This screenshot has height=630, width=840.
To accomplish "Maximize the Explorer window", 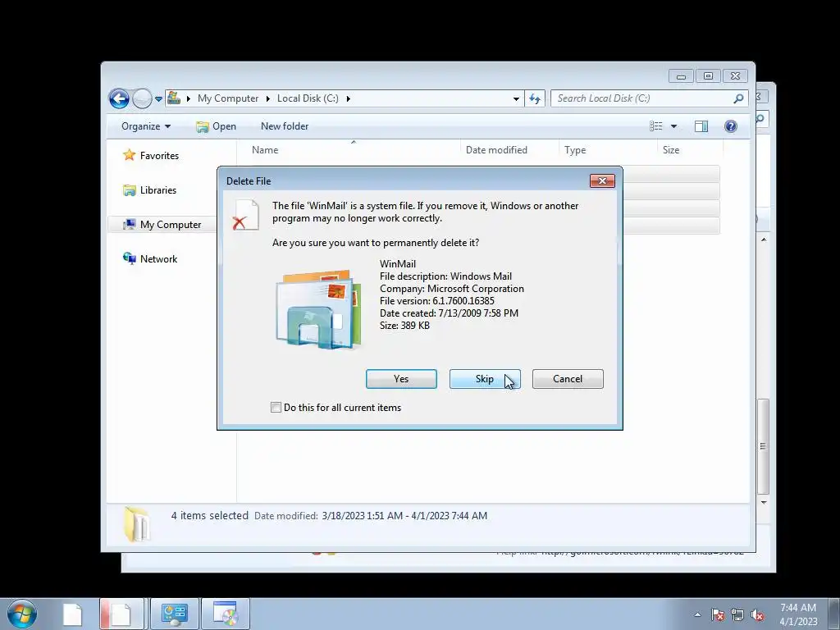I will coord(708,76).
